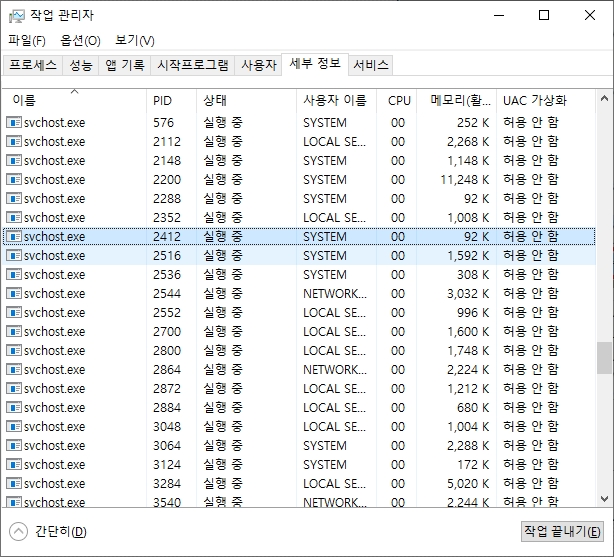
Task: Click the scrollbar down arrow
Action: 604,499
